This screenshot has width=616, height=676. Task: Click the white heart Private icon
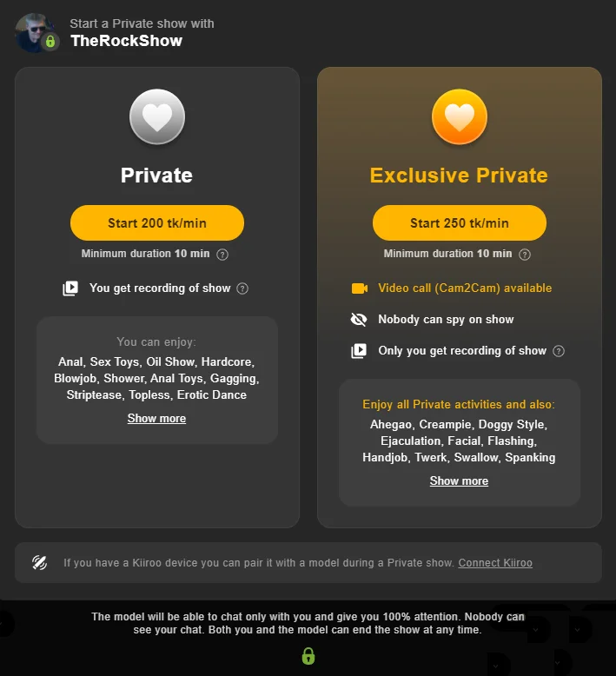[157, 116]
